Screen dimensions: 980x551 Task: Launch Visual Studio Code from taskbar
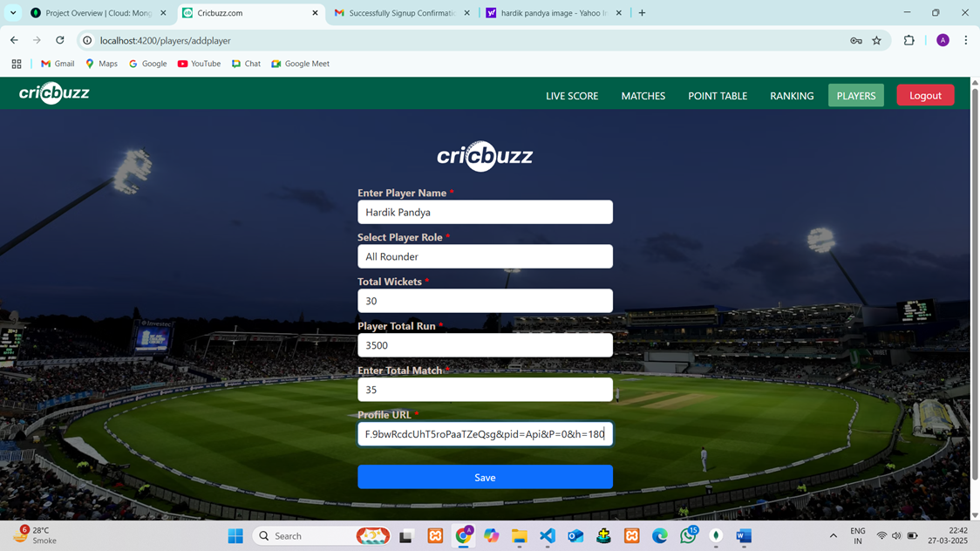548,536
